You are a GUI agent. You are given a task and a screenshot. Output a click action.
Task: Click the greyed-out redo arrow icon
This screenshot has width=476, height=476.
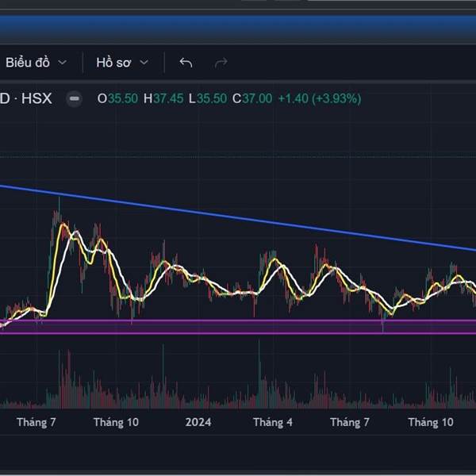coord(221,63)
